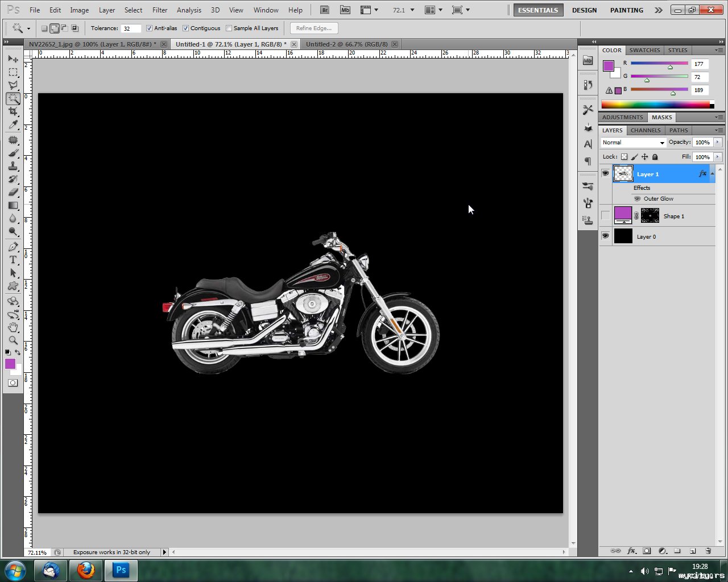Screen dimensions: 728x582
Task: Click the Refine Edge button
Action: [x=314, y=28]
